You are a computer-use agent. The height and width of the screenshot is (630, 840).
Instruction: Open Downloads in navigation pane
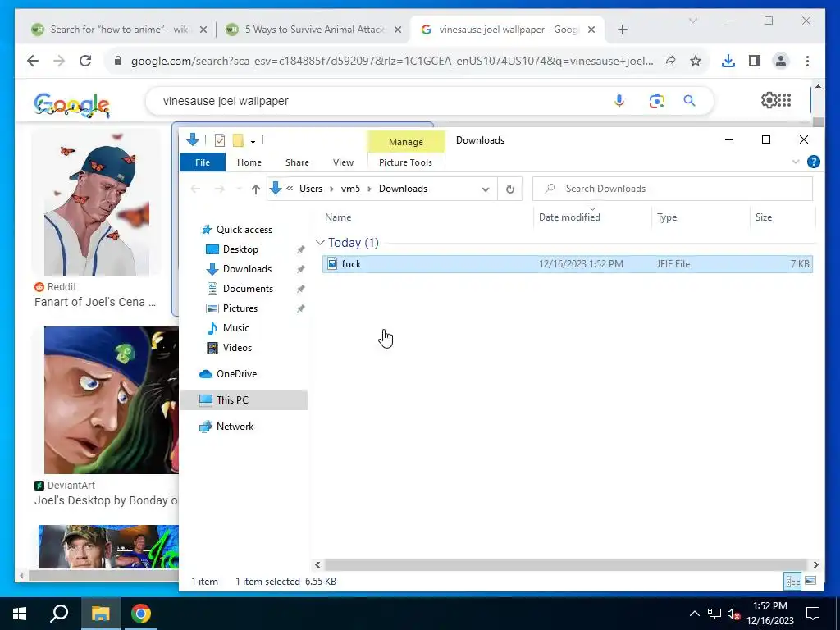click(x=247, y=269)
